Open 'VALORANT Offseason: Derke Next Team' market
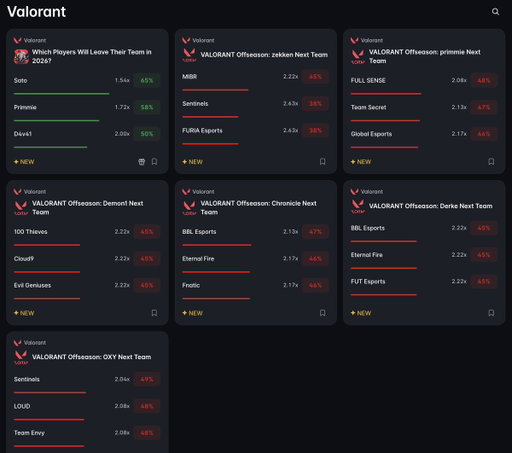The width and height of the screenshot is (512, 453). pyautogui.click(x=431, y=206)
